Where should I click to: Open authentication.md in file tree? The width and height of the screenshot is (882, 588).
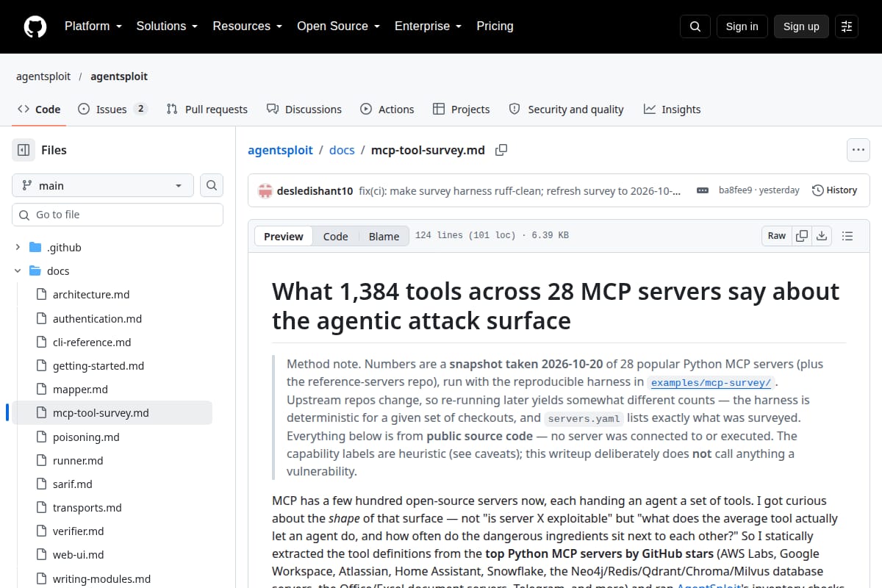[x=97, y=318]
